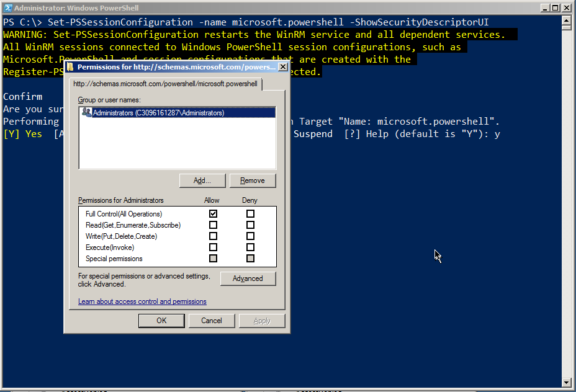The image size is (576, 392).
Task: Check Deny for Execute(Invoke) permission
Action: point(250,247)
